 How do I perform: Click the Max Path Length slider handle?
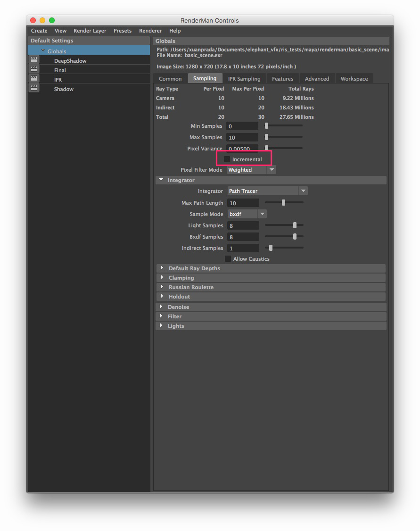284,202
